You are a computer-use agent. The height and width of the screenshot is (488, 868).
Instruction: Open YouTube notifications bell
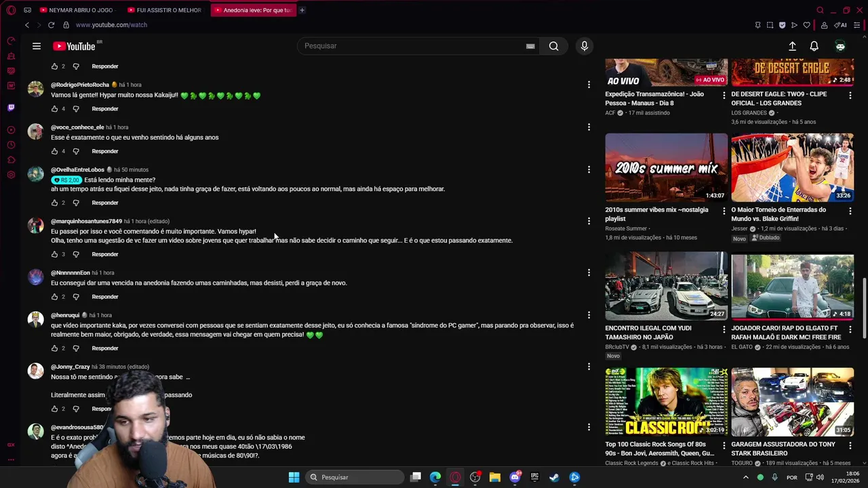(x=814, y=46)
